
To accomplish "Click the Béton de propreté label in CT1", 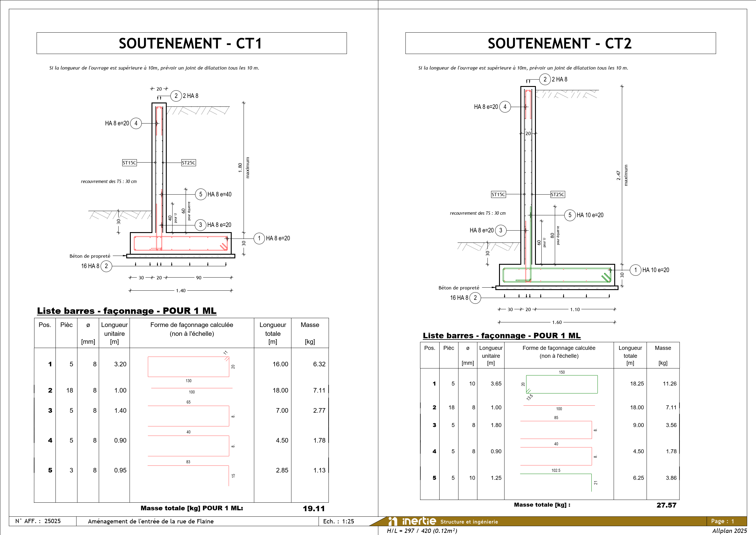I will coord(90,256).
